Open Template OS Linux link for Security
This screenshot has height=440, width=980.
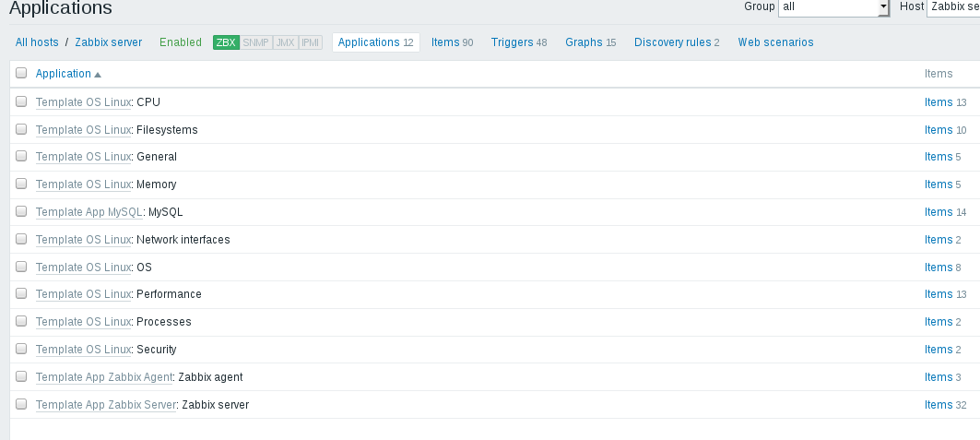pyautogui.click(x=83, y=350)
